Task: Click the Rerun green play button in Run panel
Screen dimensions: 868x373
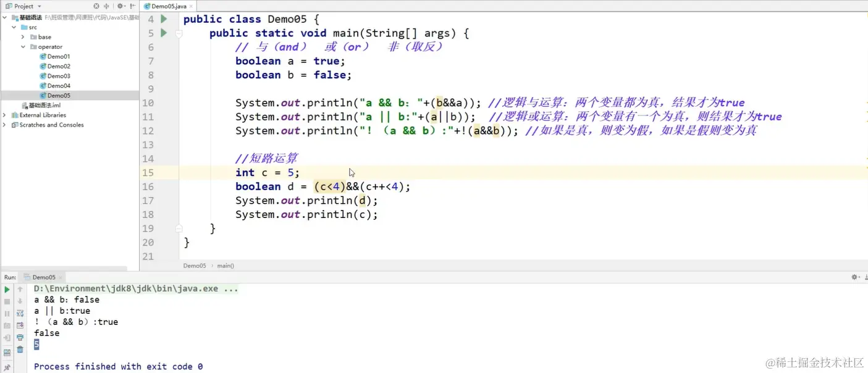Action: [x=7, y=289]
